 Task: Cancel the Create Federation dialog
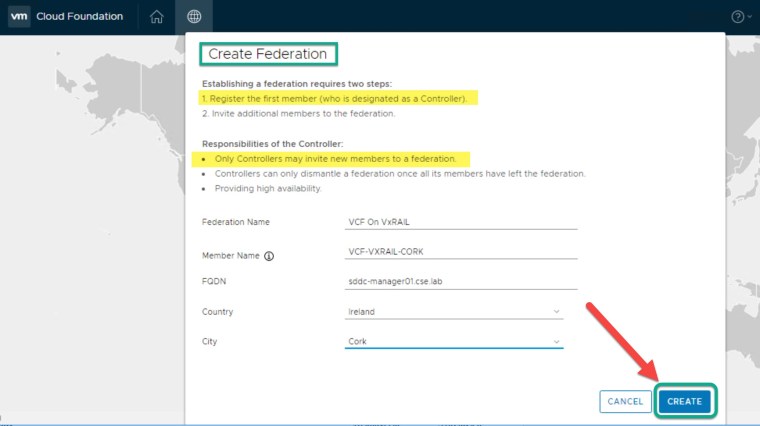pyautogui.click(x=625, y=401)
